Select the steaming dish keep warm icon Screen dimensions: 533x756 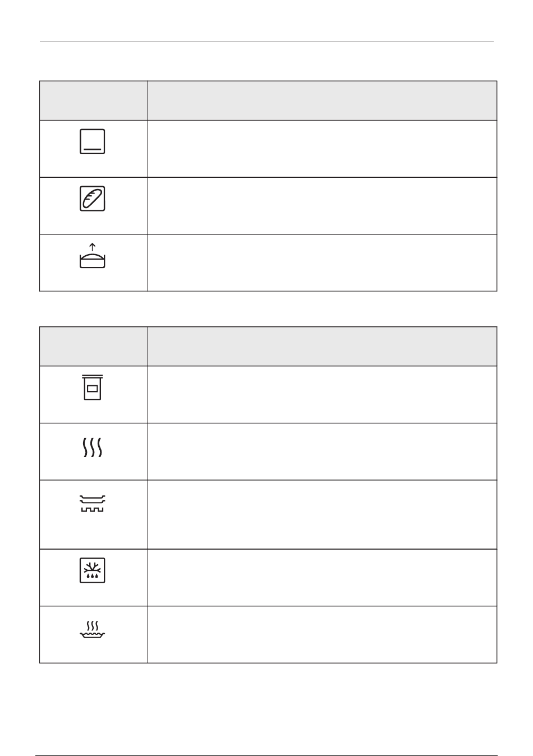(x=93, y=629)
